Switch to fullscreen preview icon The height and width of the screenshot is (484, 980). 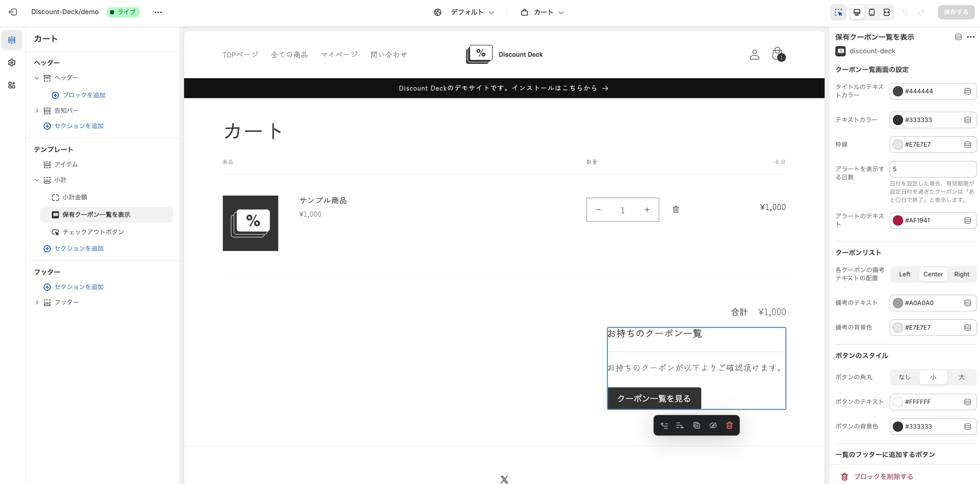tap(886, 12)
